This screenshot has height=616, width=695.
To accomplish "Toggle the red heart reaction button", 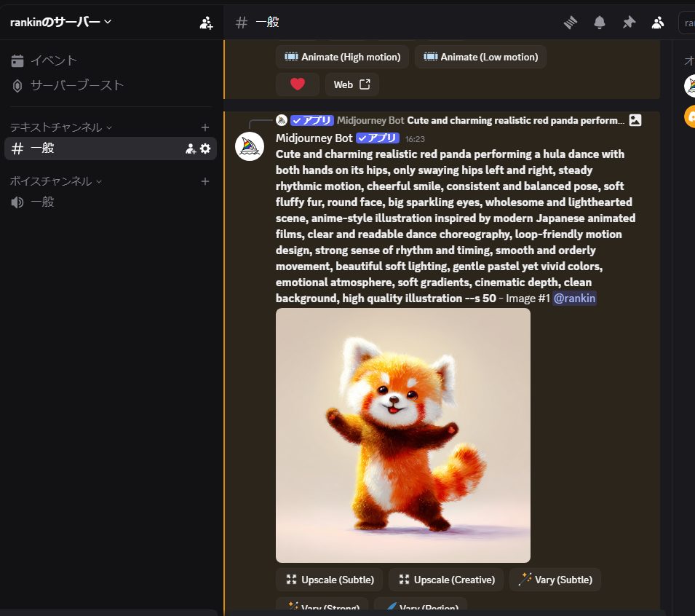I will click(x=297, y=84).
